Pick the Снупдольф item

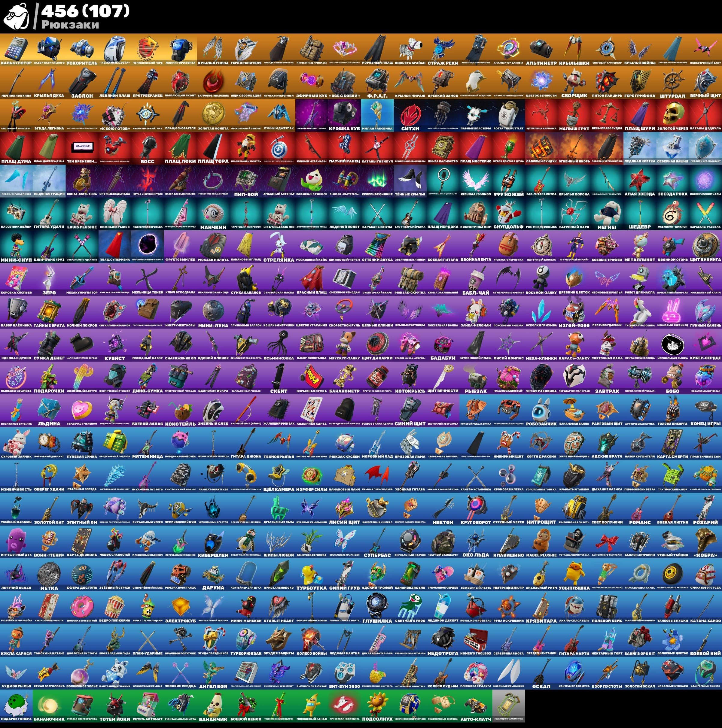point(508,214)
